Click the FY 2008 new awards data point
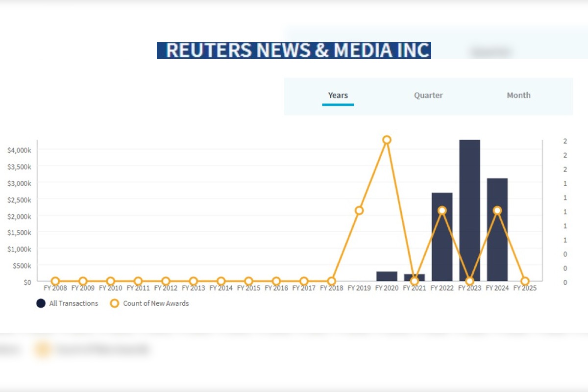588x392 pixels. (55, 281)
